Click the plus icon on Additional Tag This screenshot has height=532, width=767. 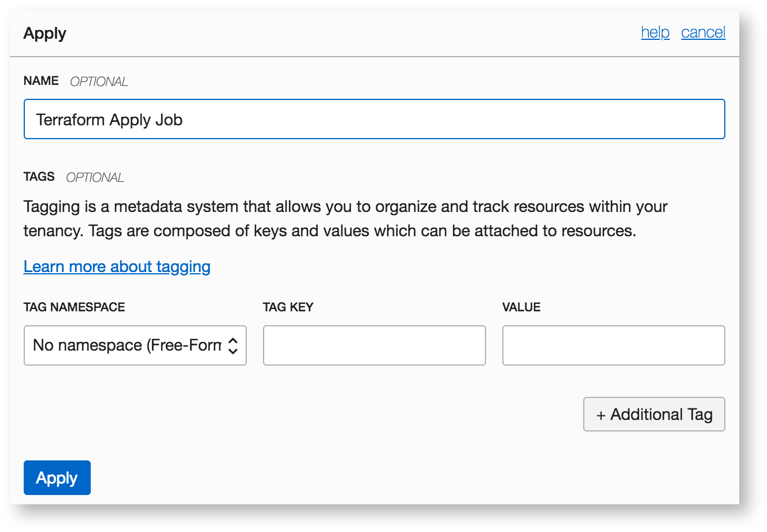[601, 415]
